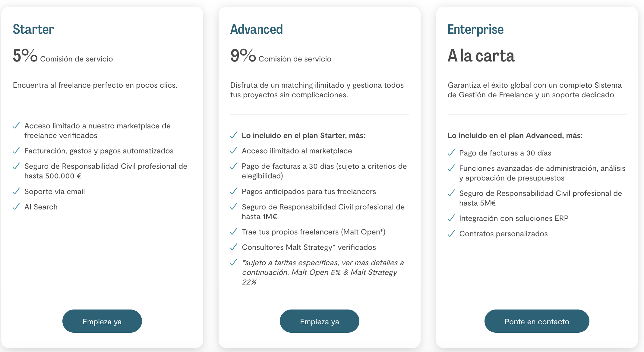
Task: Click checkmark beside AI Search feature
Action: [x=16, y=207]
